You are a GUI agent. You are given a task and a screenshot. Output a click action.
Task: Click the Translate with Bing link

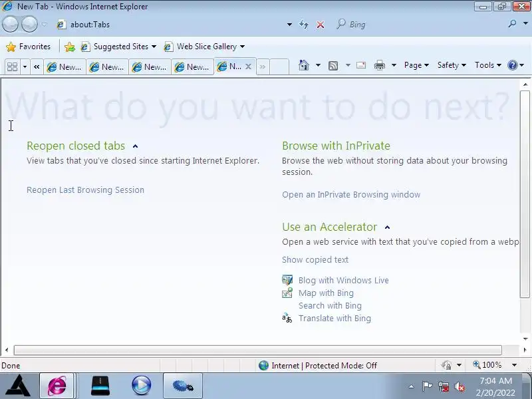coord(335,319)
